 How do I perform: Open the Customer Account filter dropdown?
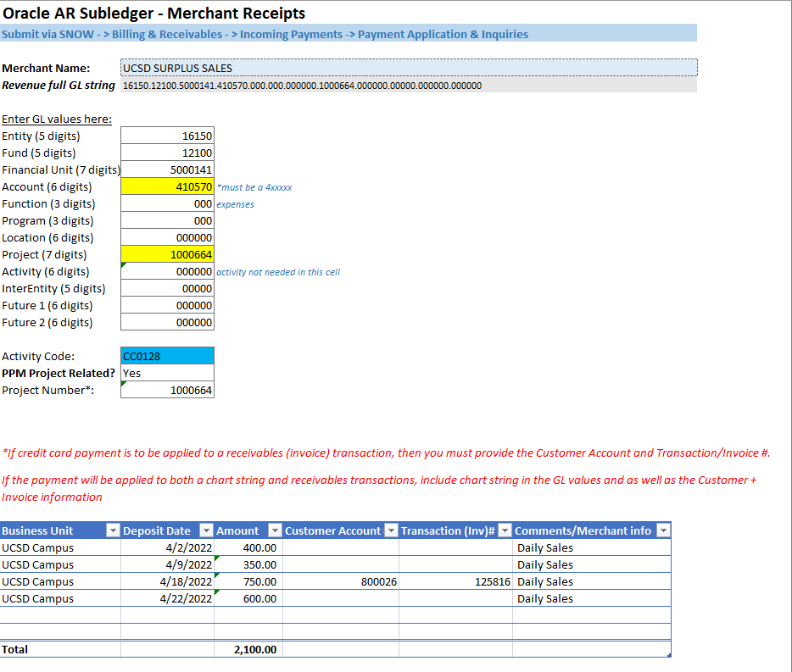tap(390, 530)
